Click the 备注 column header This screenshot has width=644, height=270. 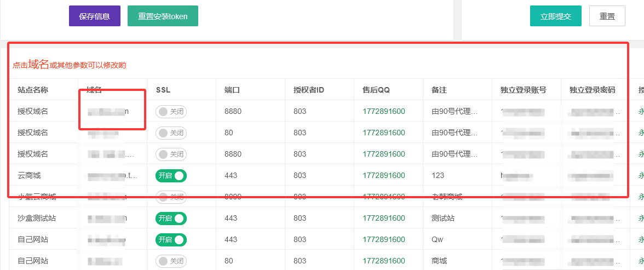(439, 90)
